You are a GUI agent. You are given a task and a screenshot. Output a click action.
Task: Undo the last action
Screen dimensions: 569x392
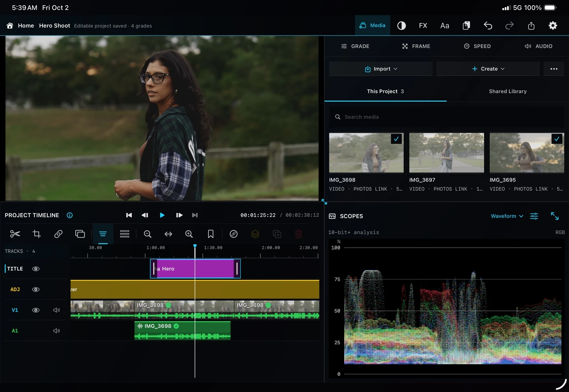488,26
